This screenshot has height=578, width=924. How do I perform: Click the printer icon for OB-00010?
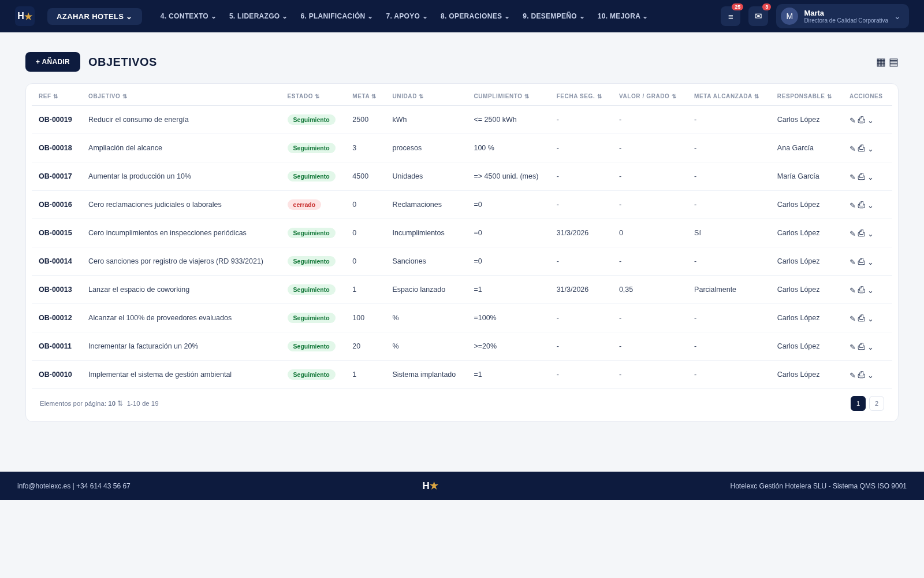coord(862,375)
